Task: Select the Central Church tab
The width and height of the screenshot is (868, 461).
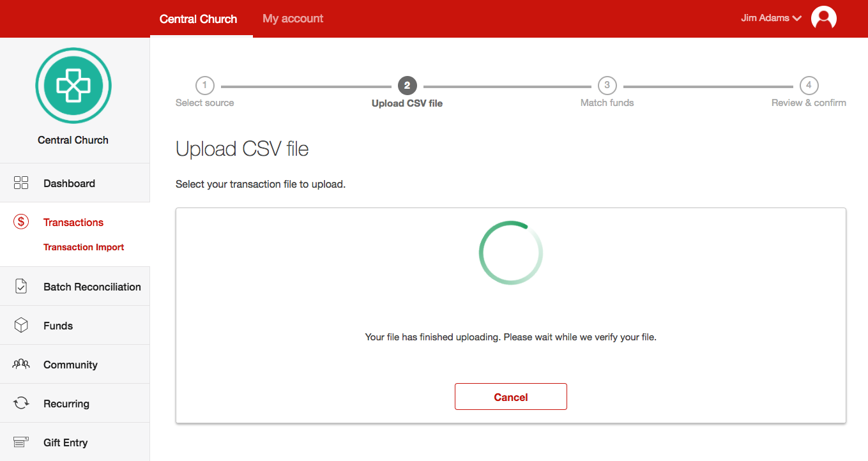Action: click(x=198, y=19)
